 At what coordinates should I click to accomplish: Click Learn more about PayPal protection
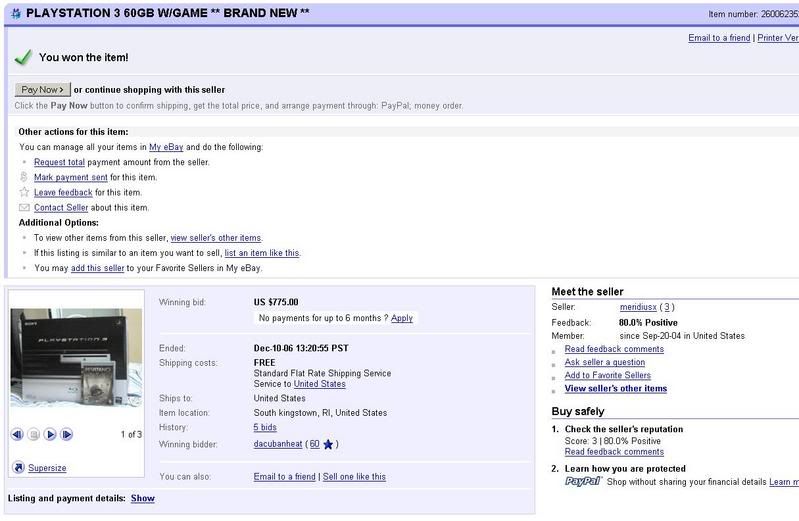tap(784, 482)
